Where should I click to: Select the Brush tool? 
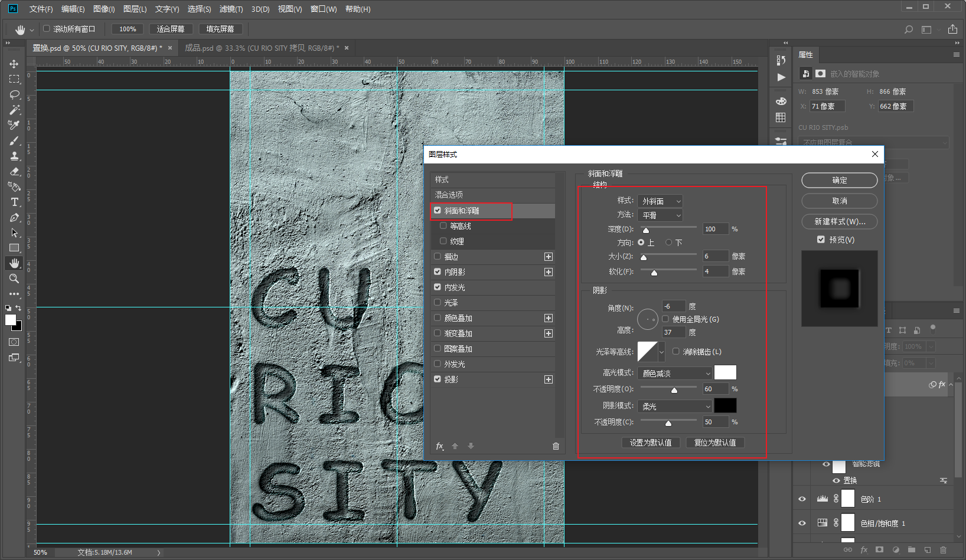point(14,140)
